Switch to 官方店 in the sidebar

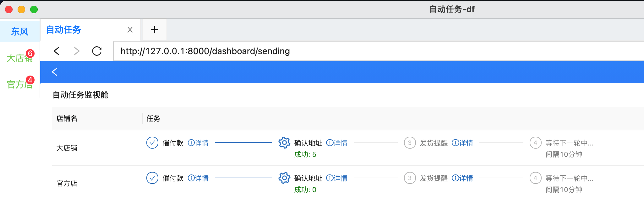[19, 84]
